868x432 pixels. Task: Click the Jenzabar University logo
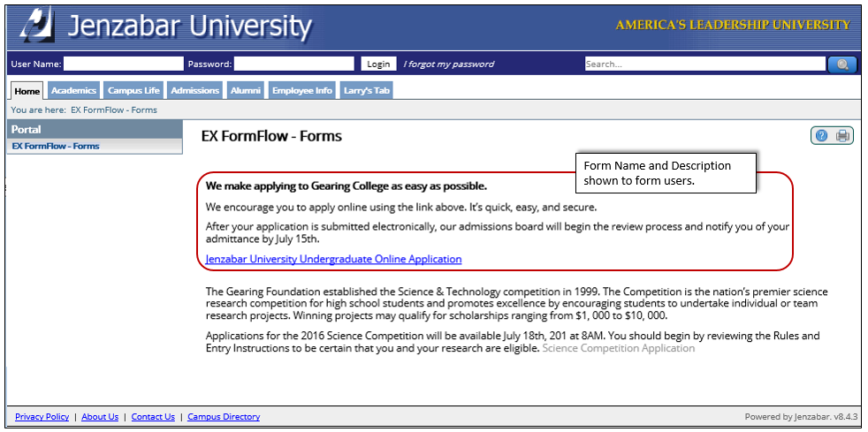click(x=165, y=26)
